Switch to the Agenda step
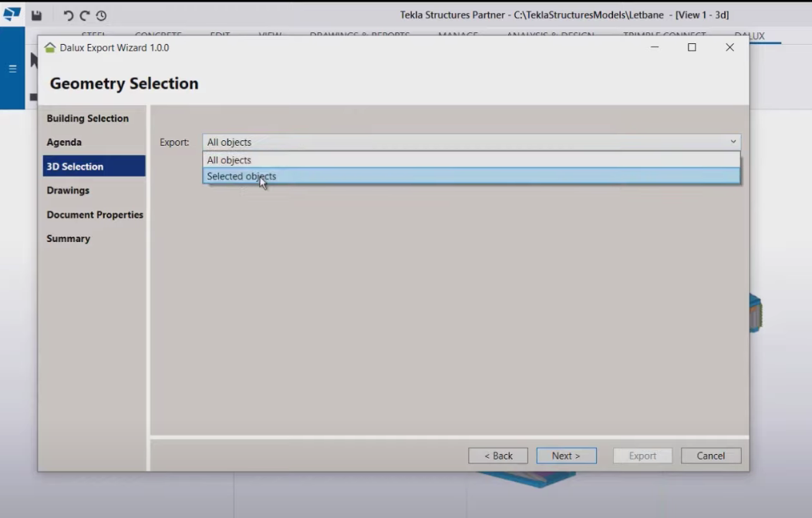Image resolution: width=812 pixels, height=518 pixels. pyautogui.click(x=64, y=143)
